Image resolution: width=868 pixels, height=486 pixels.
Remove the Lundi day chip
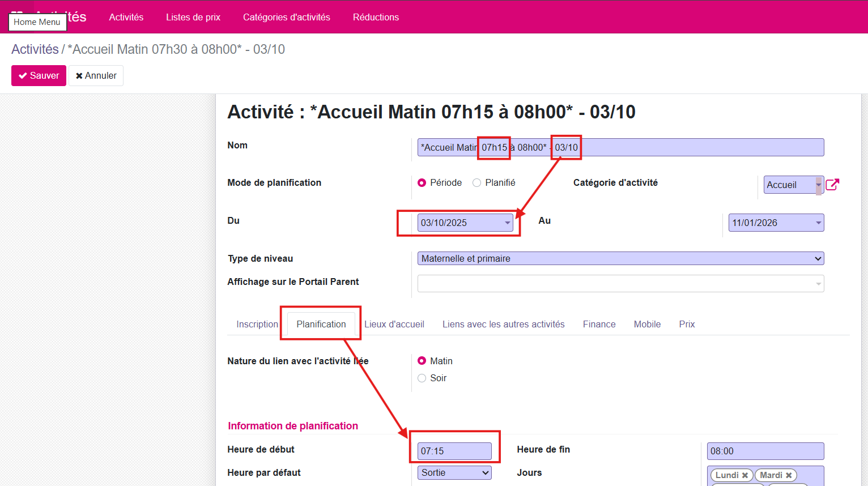pos(746,475)
